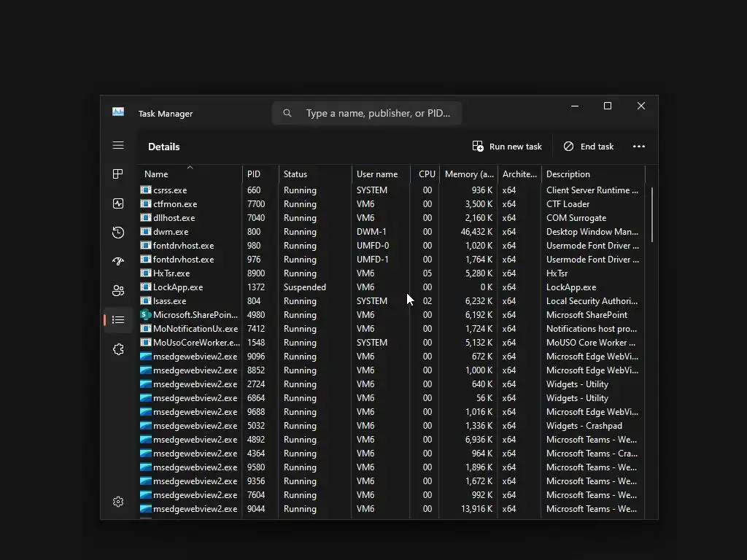The image size is (747, 560).
Task: Minimize the Task Manager window
Action: 575,106
